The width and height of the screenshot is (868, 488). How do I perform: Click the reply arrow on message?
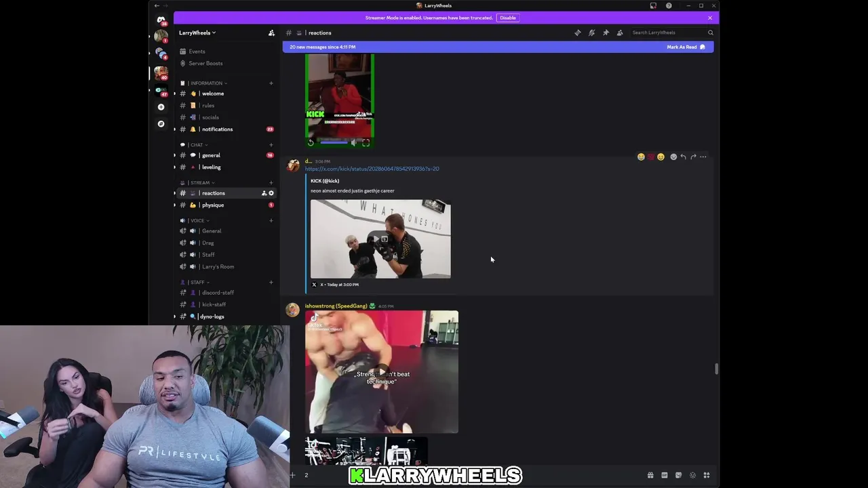[x=683, y=157]
